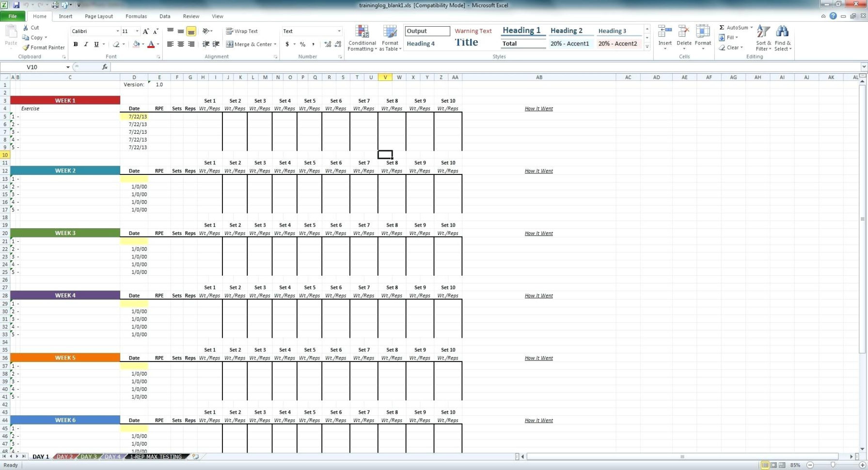Apply the Heading 1 cell style
868x470 pixels.
(x=522, y=30)
